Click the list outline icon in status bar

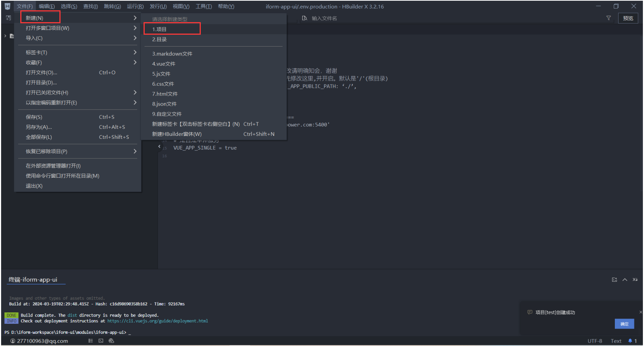tap(90, 341)
